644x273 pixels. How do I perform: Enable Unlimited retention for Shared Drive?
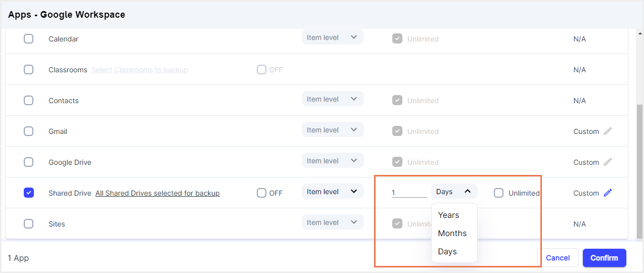(498, 193)
